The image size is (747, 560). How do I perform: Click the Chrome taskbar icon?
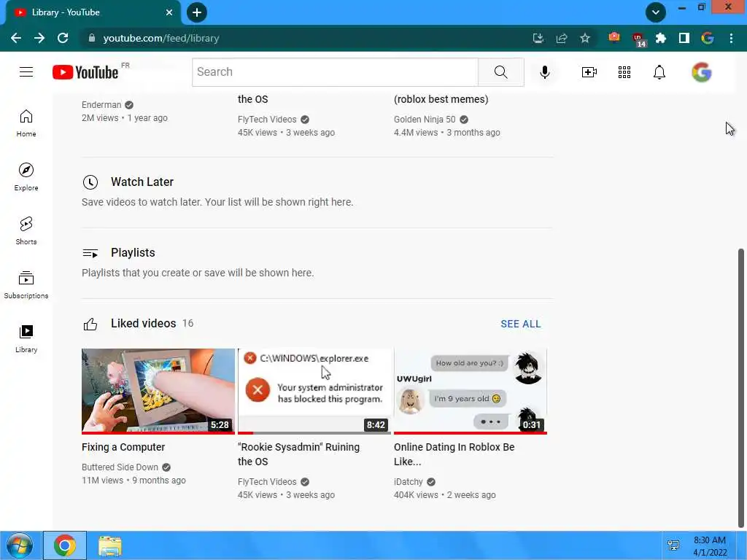[x=65, y=545]
